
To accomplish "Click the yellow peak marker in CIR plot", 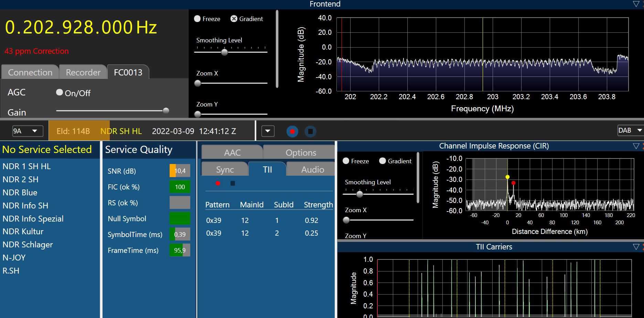I will [x=507, y=177].
